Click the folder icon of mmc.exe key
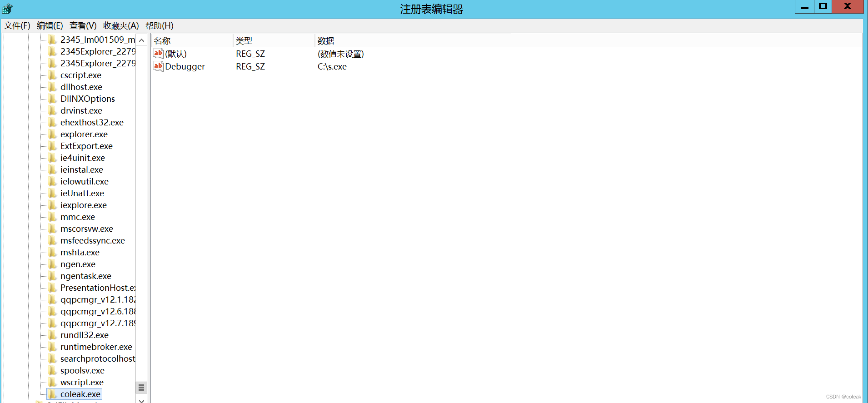 [53, 217]
